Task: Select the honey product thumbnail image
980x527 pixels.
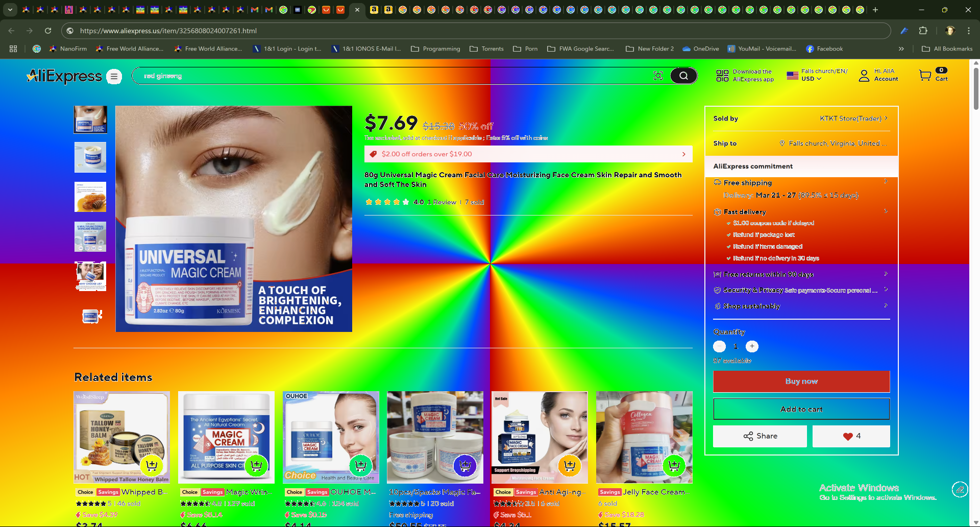Action: 90,197
